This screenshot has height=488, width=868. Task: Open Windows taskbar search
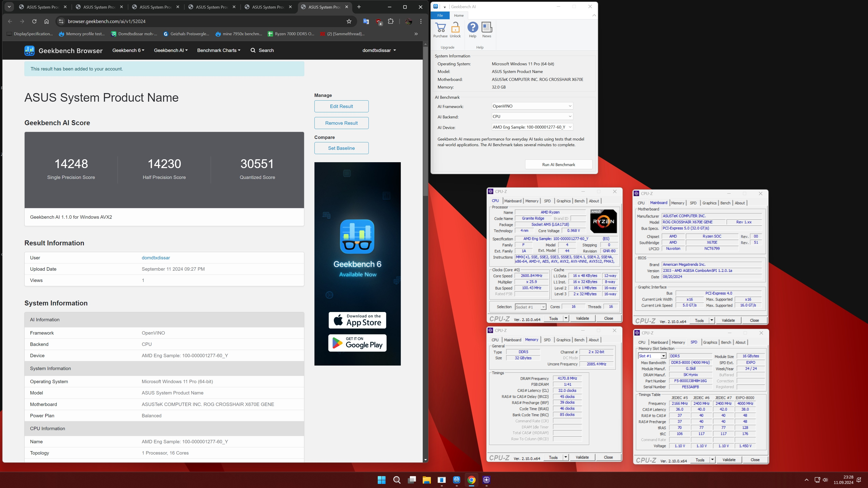click(x=397, y=480)
